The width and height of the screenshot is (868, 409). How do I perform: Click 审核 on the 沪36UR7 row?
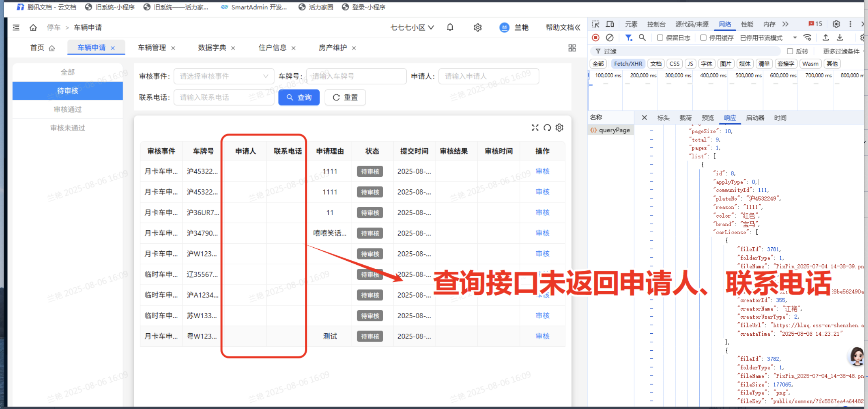point(542,212)
